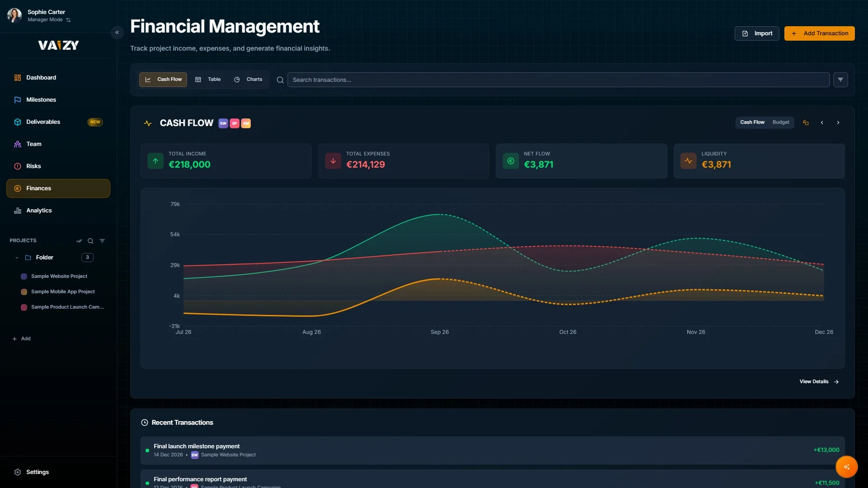The width and height of the screenshot is (868, 488).
Task: Click the projects check-all icon
Action: click(x=79, y=241)
